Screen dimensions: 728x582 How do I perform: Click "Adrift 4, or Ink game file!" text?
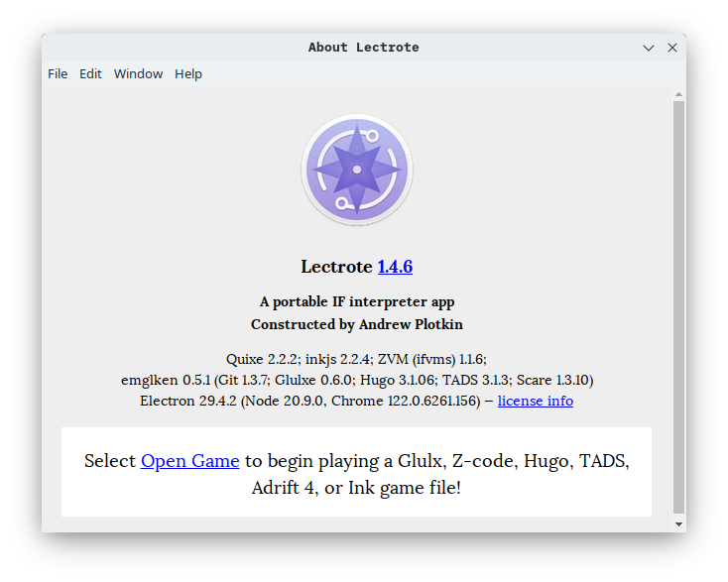357,488
